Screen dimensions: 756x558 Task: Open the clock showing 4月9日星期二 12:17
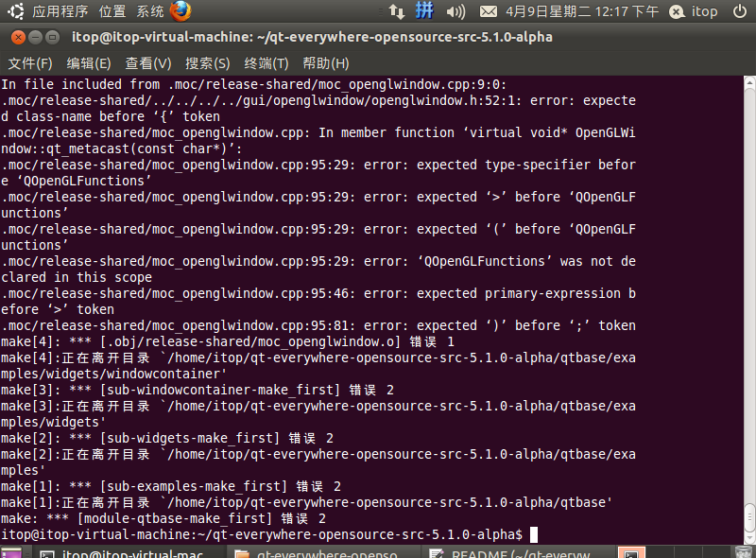pos(582,11)
